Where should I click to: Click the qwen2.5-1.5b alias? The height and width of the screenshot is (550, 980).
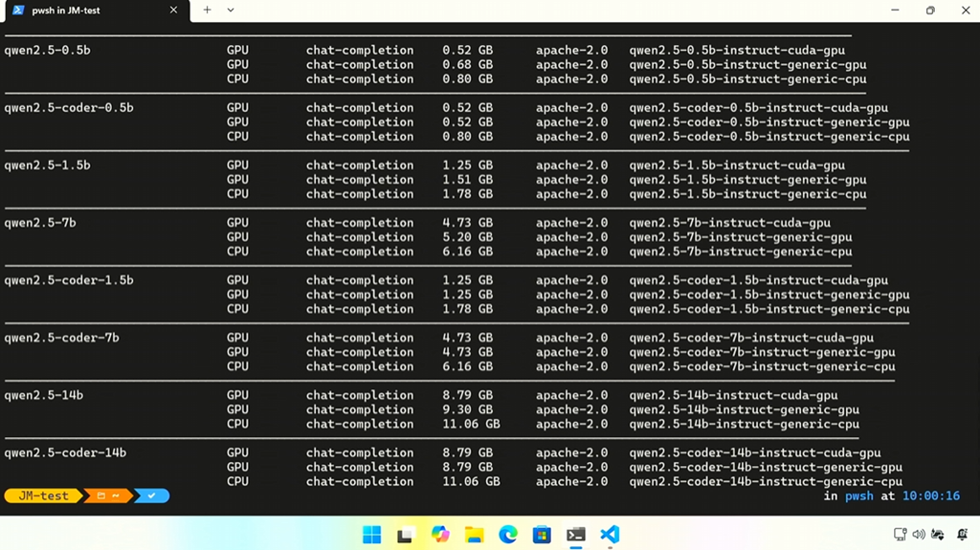48,165
